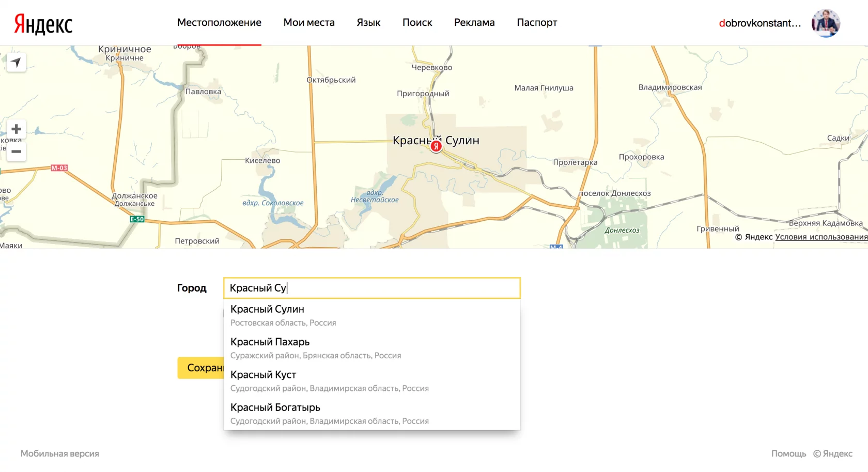Click Октябрьский label on map
The image size is (868, 472).
tap(331, 80)
